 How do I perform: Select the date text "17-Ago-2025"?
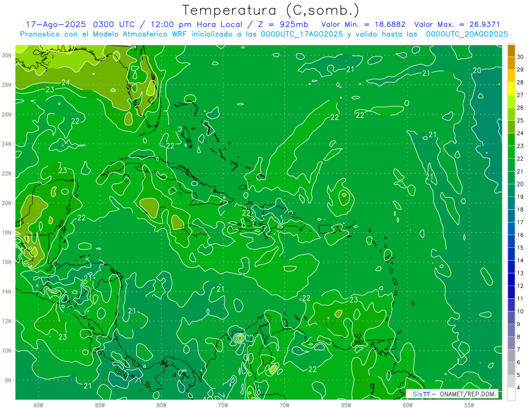(56, 24)
